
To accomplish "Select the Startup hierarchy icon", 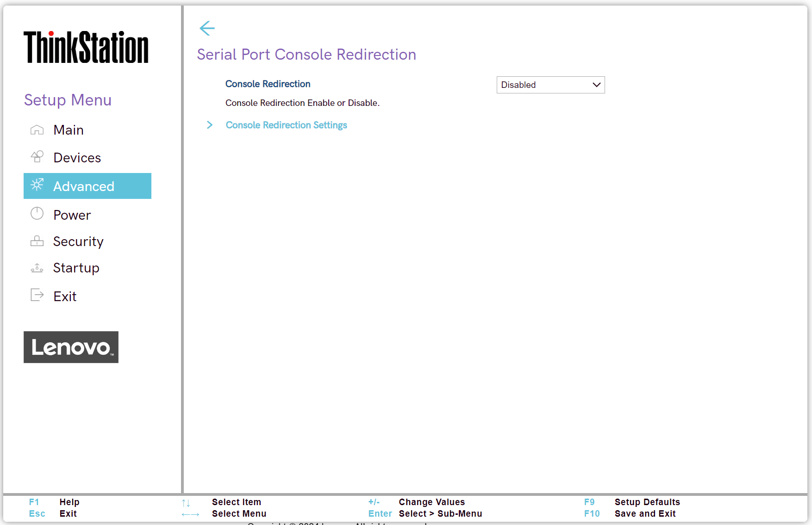I will (x=37, y=268).
